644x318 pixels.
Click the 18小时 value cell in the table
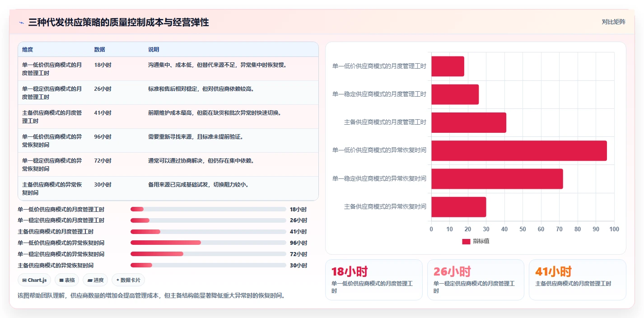pos(103,65)
